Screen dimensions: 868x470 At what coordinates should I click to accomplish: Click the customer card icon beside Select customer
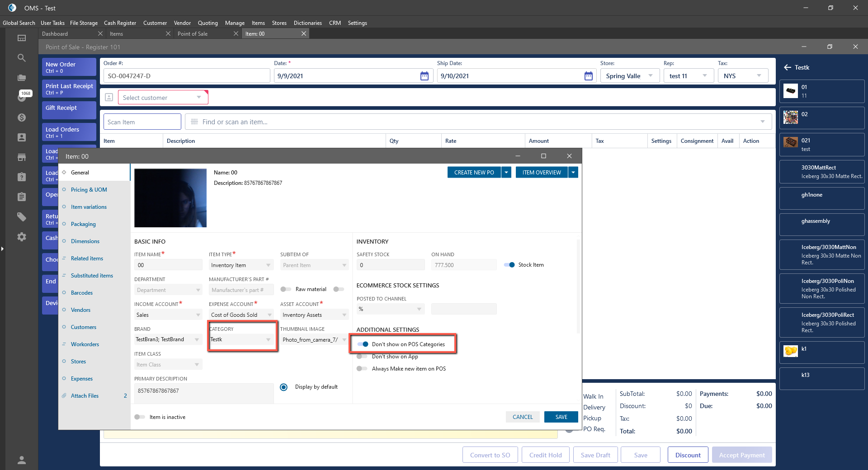pyautogui.click(x=109, y=97)
